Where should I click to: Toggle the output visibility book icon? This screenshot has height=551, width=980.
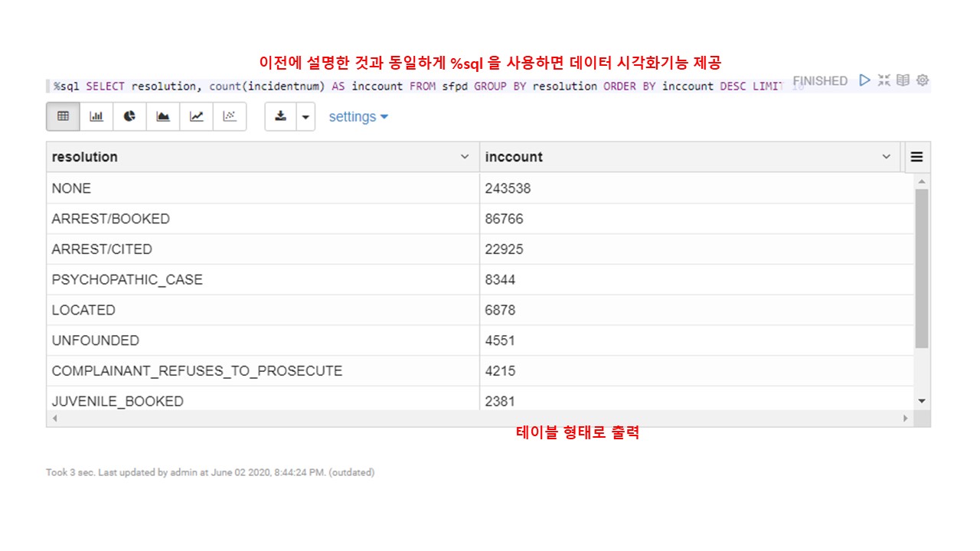coord(903,80)
